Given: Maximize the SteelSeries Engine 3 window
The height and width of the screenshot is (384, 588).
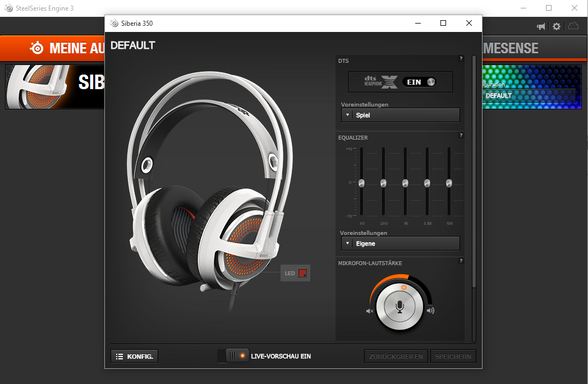Looking at the screenshot, I should coord(549,8).
